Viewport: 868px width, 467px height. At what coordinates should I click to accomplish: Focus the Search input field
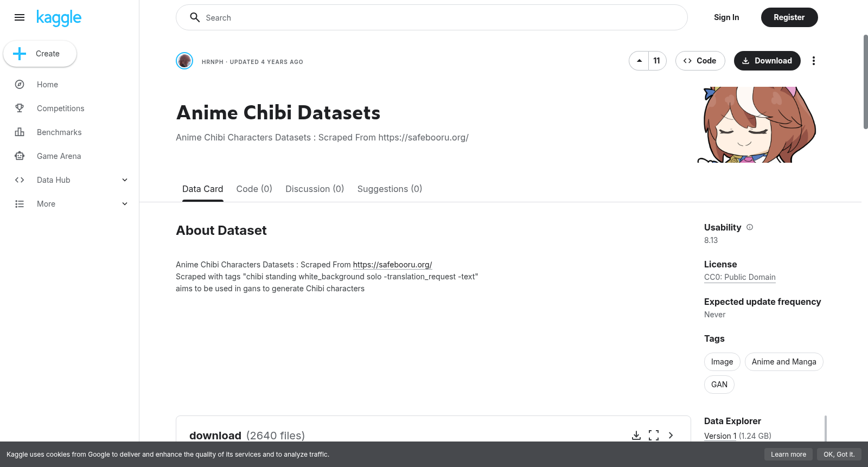(x=432, y=17)
